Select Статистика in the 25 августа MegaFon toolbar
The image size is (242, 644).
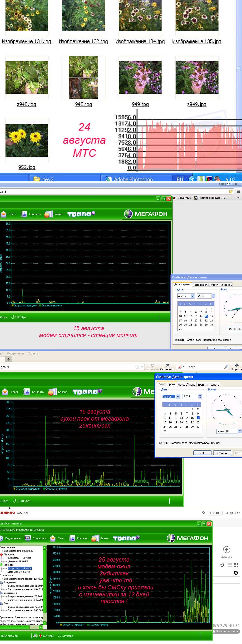(x=35, y=538)
